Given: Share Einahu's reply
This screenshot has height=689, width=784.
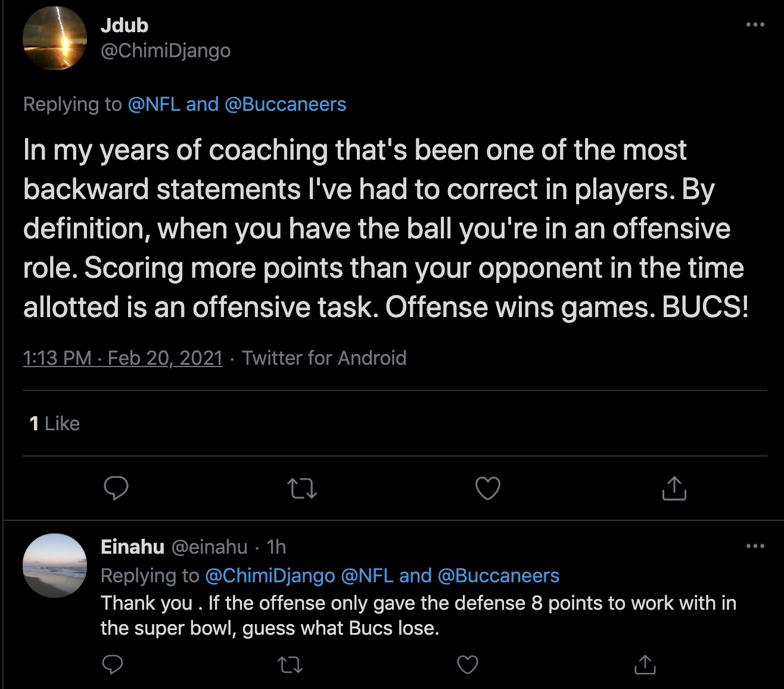Looking at the screenshot, I should pyautogui.click(x=645, y=664).
